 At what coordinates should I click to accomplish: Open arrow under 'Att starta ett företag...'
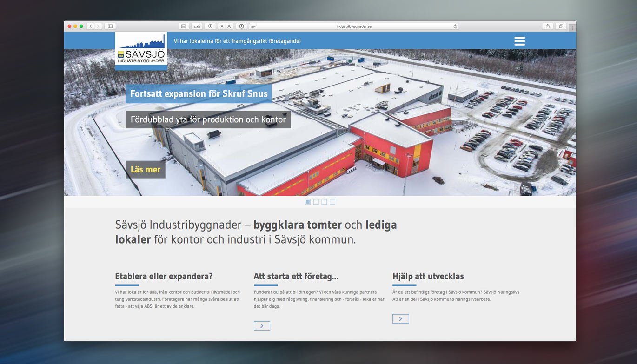[262, 326]
